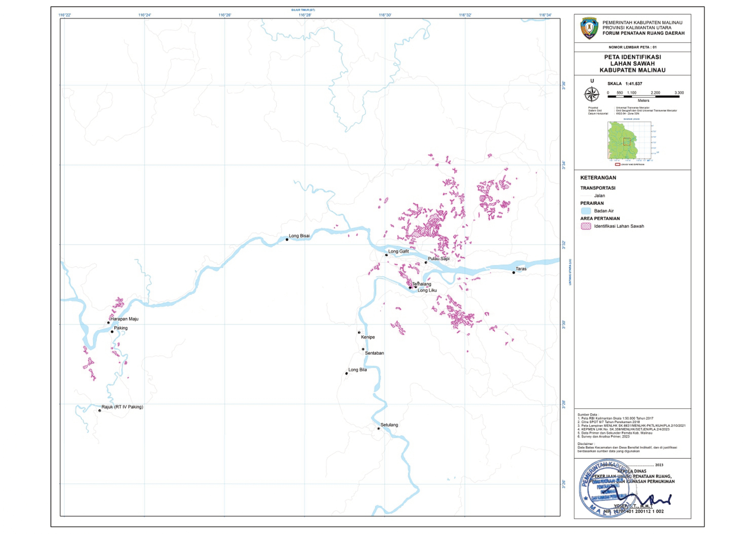
Task: Click the Identifikasi Lahan Sawah hatched swatch
Action: pyautogui.click(x=586, y=226)
